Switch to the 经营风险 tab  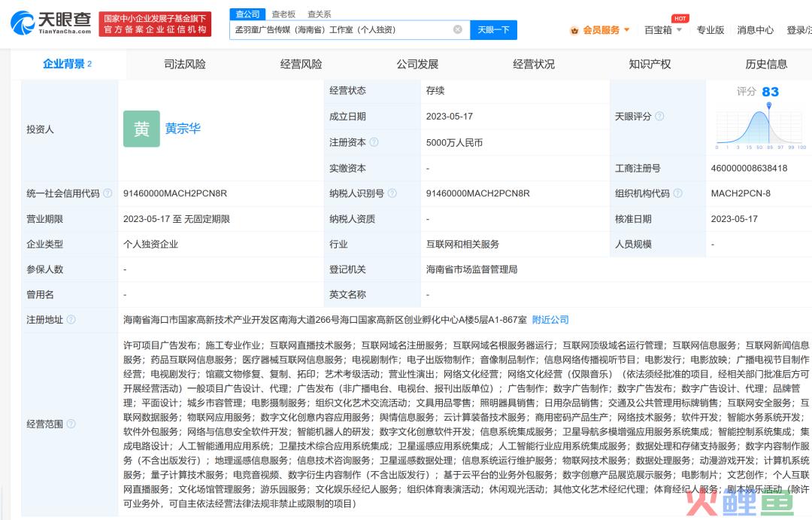pos(301,64)
